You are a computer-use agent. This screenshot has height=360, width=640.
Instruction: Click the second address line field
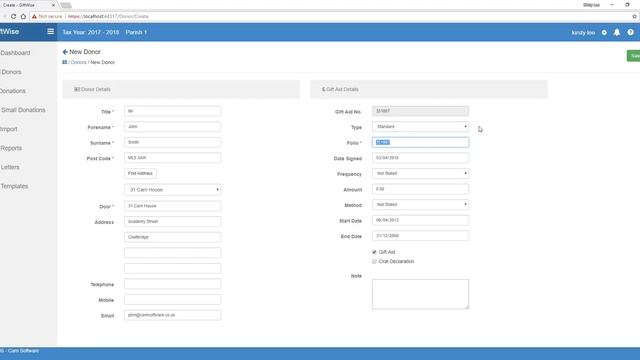point(173,237)
